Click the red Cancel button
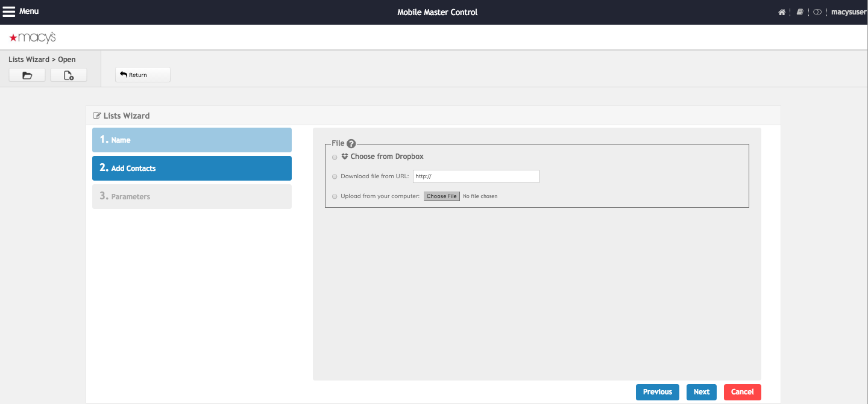868x404 pixels. pos(743,392)
